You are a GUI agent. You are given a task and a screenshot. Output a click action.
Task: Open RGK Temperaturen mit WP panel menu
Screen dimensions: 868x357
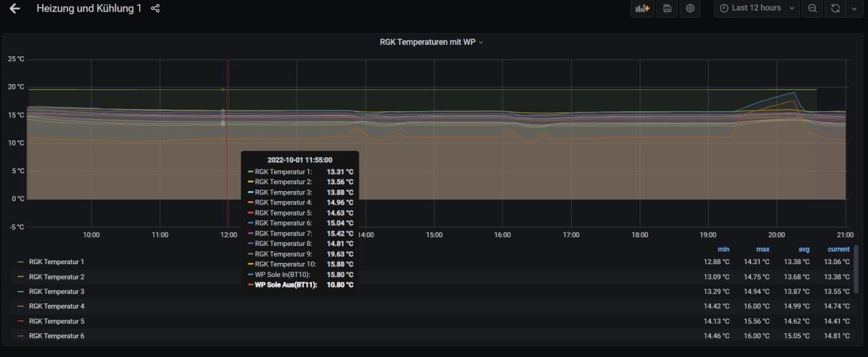432,42
